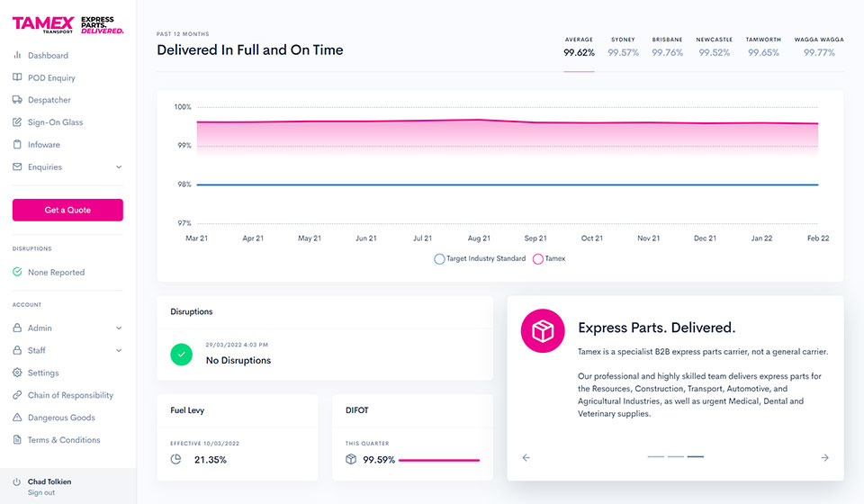Click the Get a Quote button
Screen dimensions: 864x504
[x=67, y=210]
